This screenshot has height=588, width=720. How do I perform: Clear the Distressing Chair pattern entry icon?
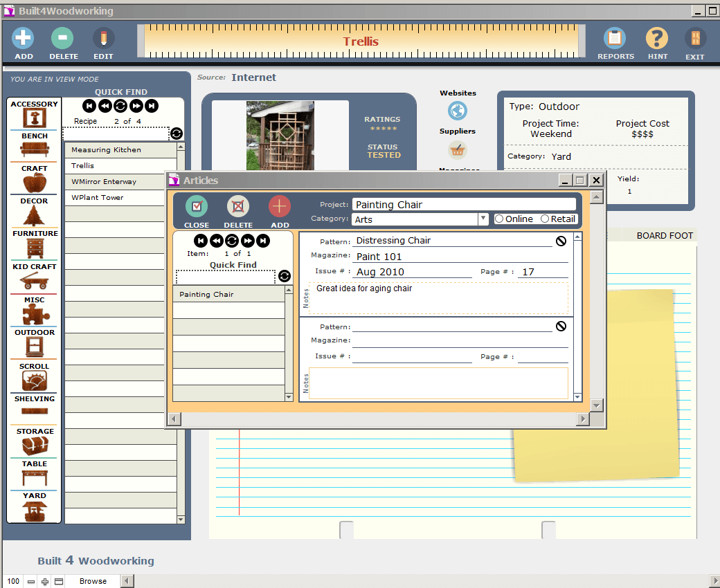[x=561, y=241]
